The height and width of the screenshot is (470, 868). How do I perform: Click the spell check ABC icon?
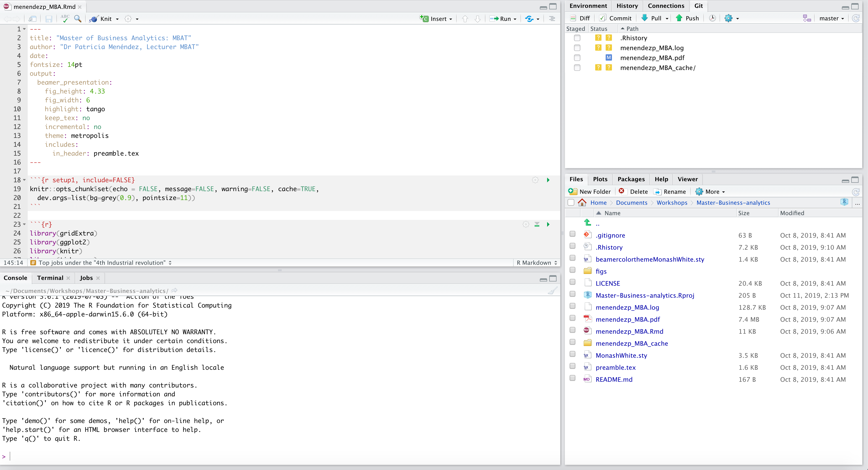(x=65, y=19)
